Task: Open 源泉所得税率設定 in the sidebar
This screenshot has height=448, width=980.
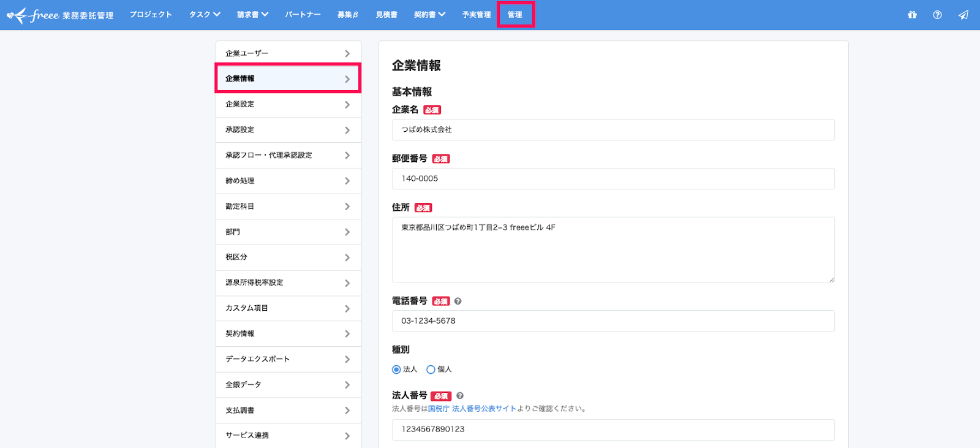Action: (x=288, y=283)
